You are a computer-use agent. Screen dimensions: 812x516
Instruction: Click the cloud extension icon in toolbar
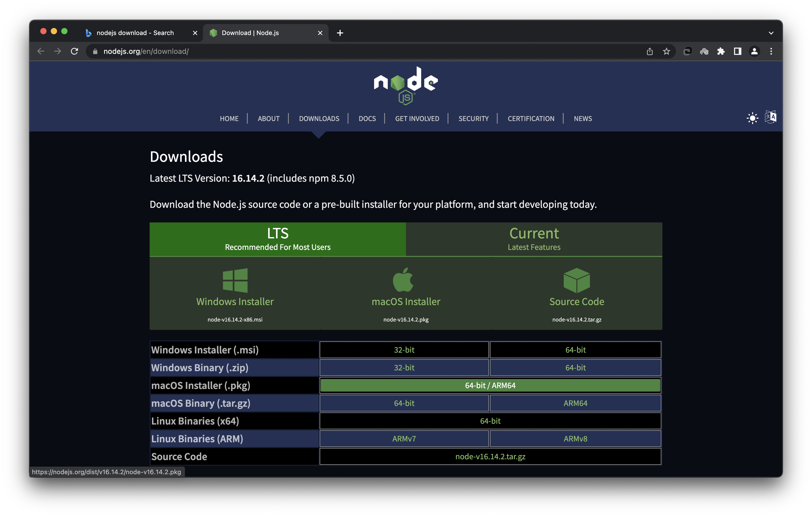pyautogui.click(x=704, y=51)
